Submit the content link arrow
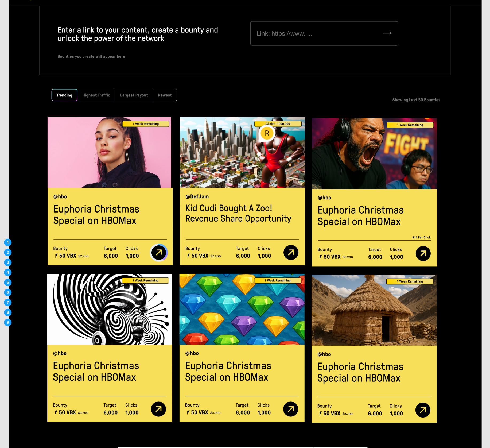The image size is (490, 448). click(x=387, y=33)
